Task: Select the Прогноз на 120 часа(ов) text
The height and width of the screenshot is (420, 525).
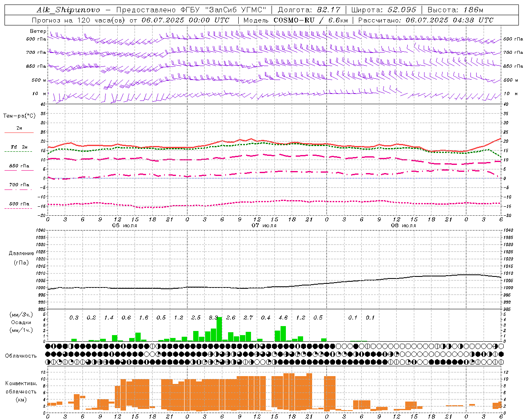Action: (x=79, y=20)
